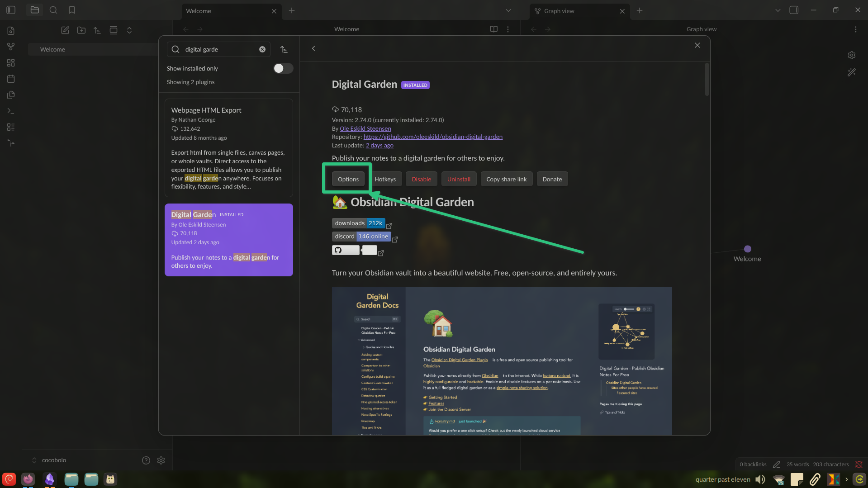
Task: Click the plugin details scrollbar
Action: [707, 80]
